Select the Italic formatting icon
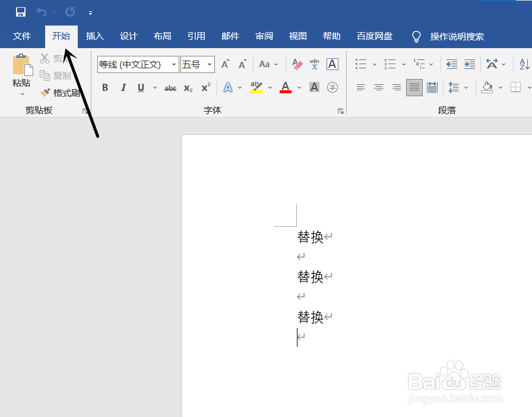Image resolution: width=532 pixels, height=417 pixels. 123,87
